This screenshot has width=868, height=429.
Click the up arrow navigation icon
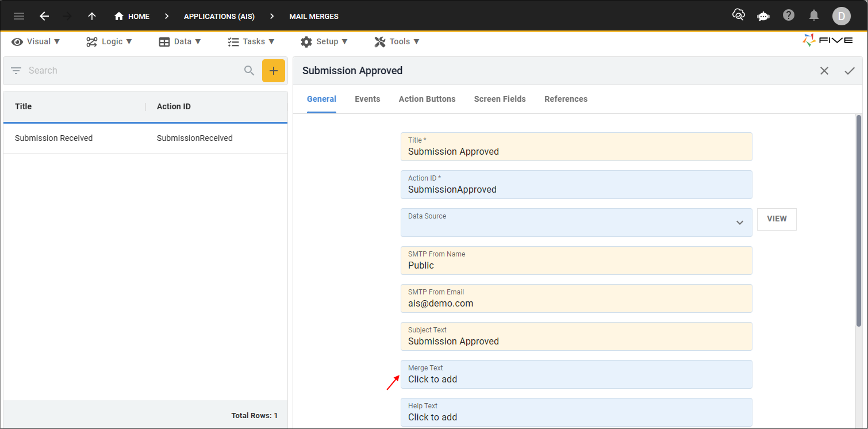click(92, 16)
